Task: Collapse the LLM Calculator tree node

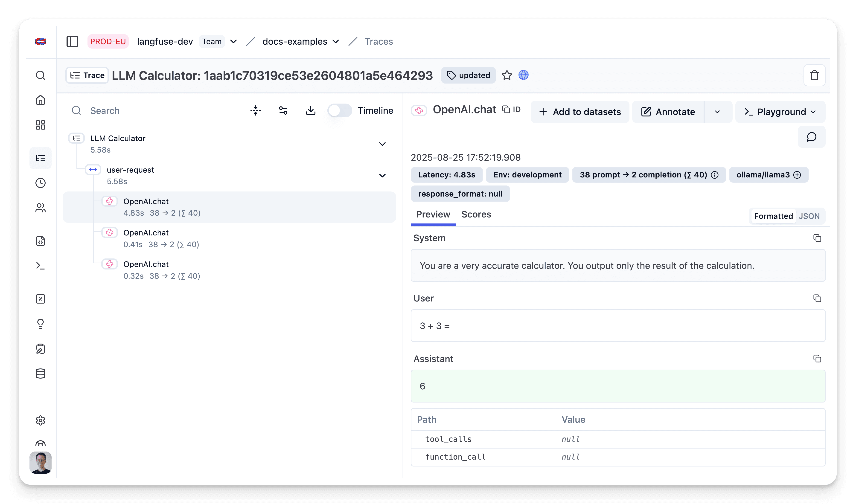Action: tap(382, 144)
